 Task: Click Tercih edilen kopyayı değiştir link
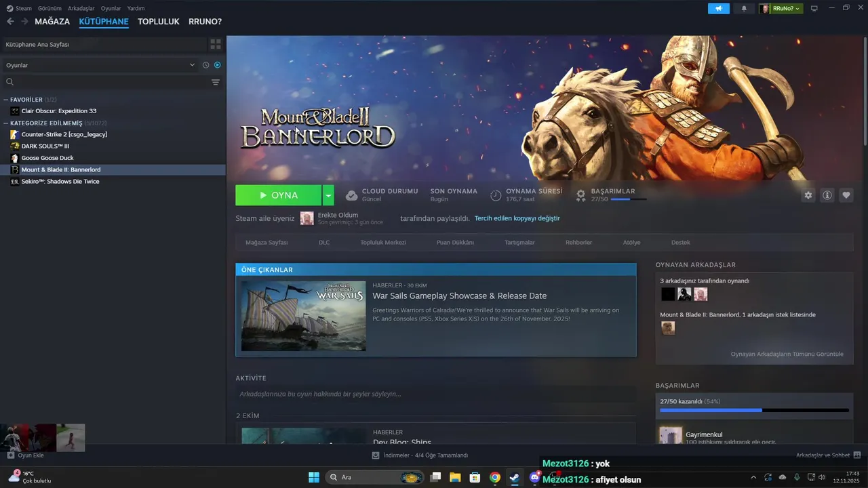click(x=517, y=218)
